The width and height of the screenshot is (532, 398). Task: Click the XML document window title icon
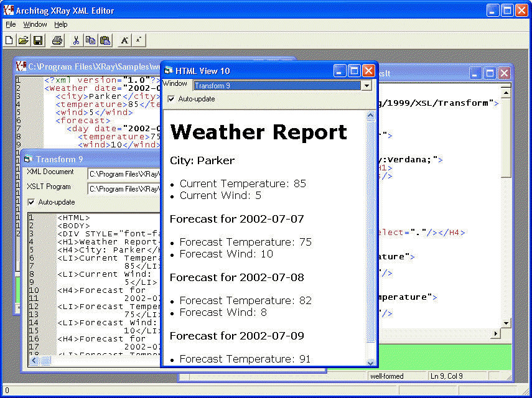pos(21,66)
